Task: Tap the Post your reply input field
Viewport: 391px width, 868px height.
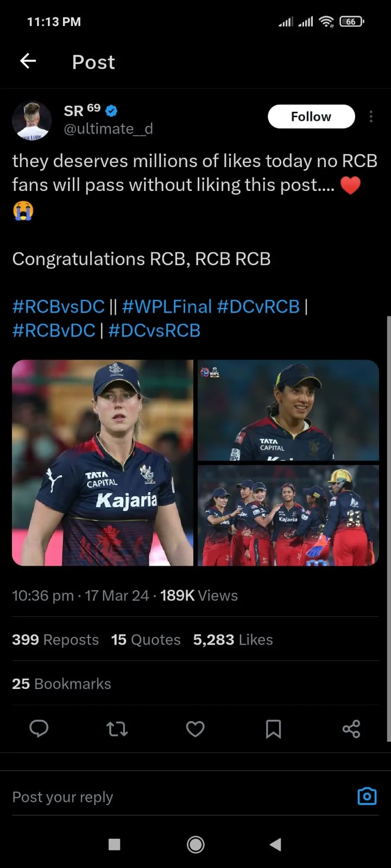Action: [x=62, y=796]
